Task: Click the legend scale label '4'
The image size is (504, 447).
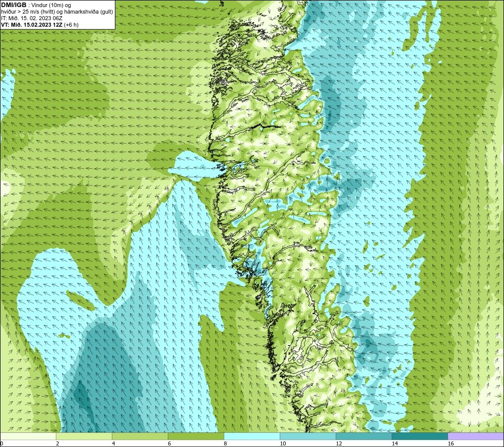Action: click(113, 443)
